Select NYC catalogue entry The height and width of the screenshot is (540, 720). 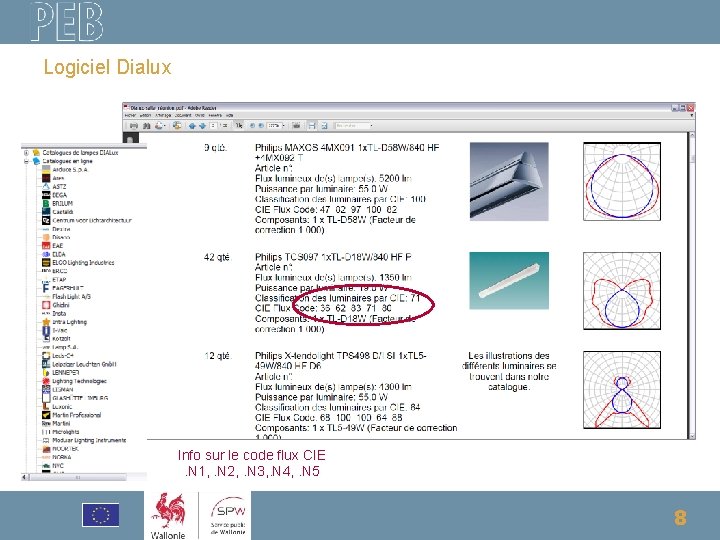click(x=58, y=466)
